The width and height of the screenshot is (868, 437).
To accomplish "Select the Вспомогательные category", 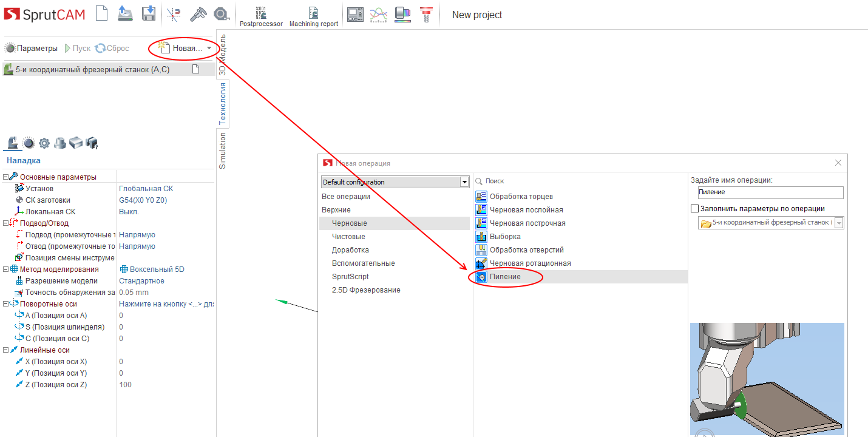I will pyautogui.click(x=363, y=263).
